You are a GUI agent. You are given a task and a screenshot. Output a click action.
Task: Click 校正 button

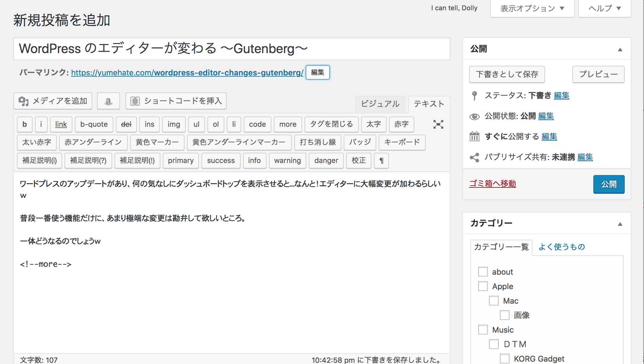[x=359, y=161]
